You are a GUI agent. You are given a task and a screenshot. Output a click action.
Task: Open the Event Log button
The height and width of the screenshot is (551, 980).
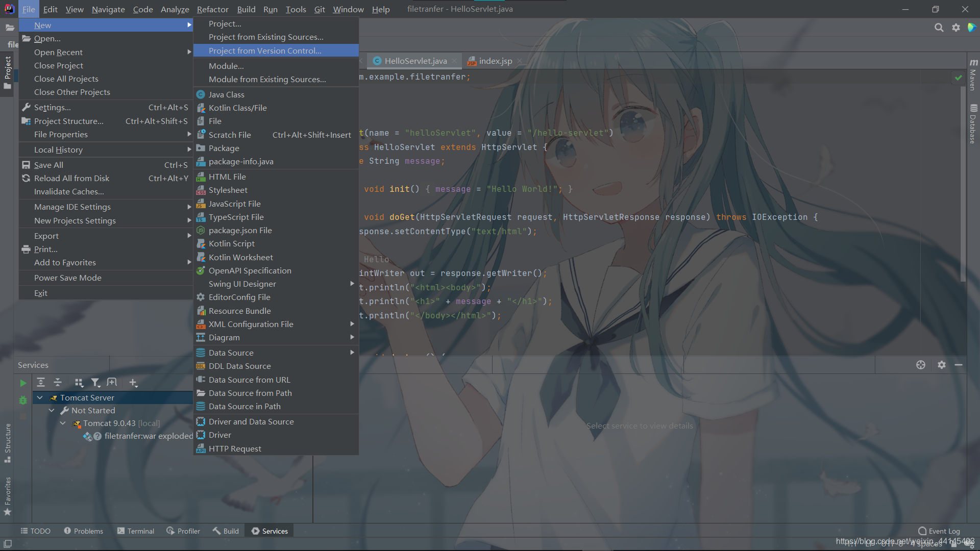939,531
